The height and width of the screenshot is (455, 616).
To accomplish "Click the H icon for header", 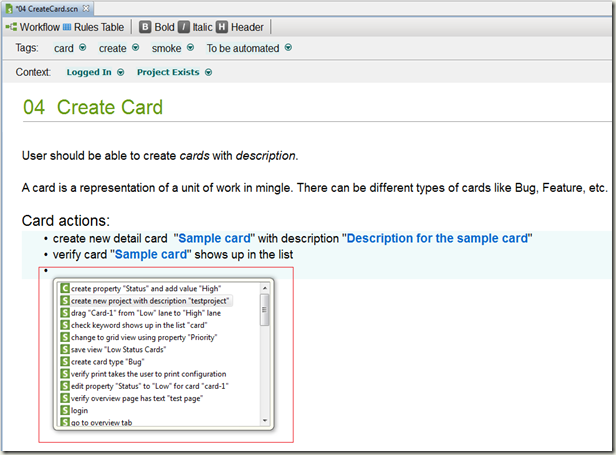I will pos(222,27).
